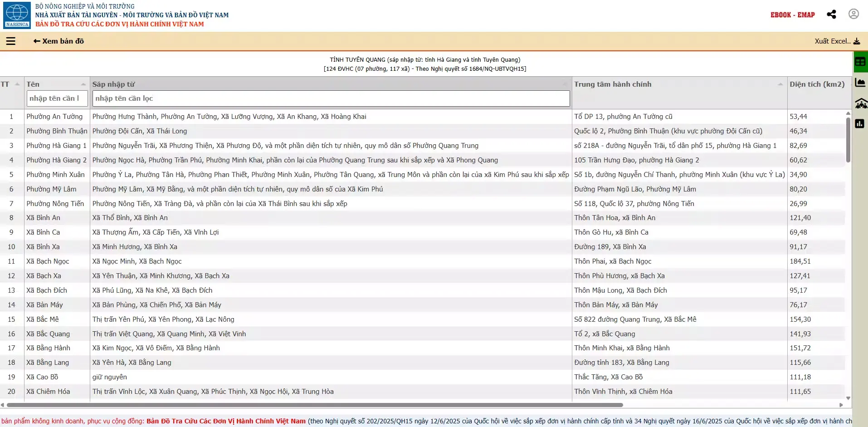This screenshot has height=427, width=868.
Task: Open the user account icon
Action: 853,14
